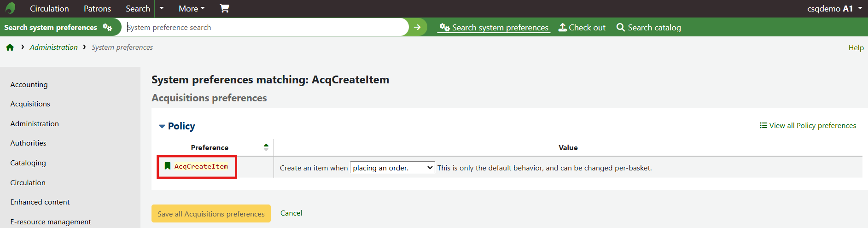Submit search with green arrow button

(x=417, y=27)
